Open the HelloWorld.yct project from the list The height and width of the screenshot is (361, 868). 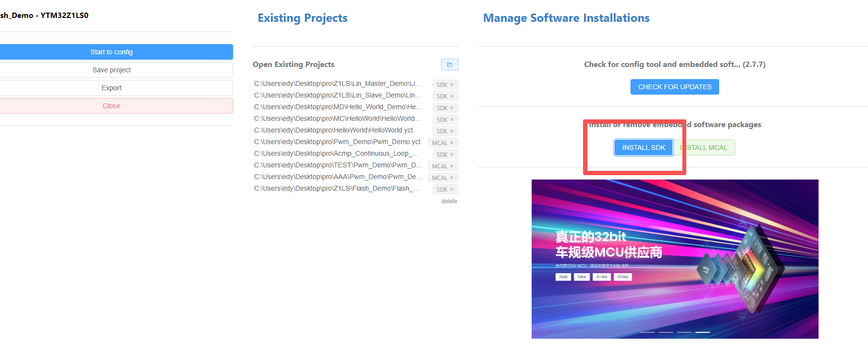(x=333, y=130)
